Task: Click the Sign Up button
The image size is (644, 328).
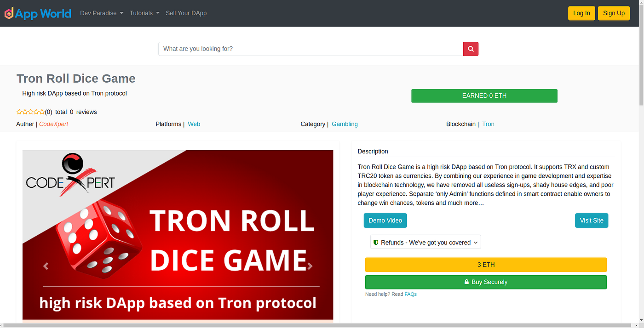Action: click(x=614, y=13)
